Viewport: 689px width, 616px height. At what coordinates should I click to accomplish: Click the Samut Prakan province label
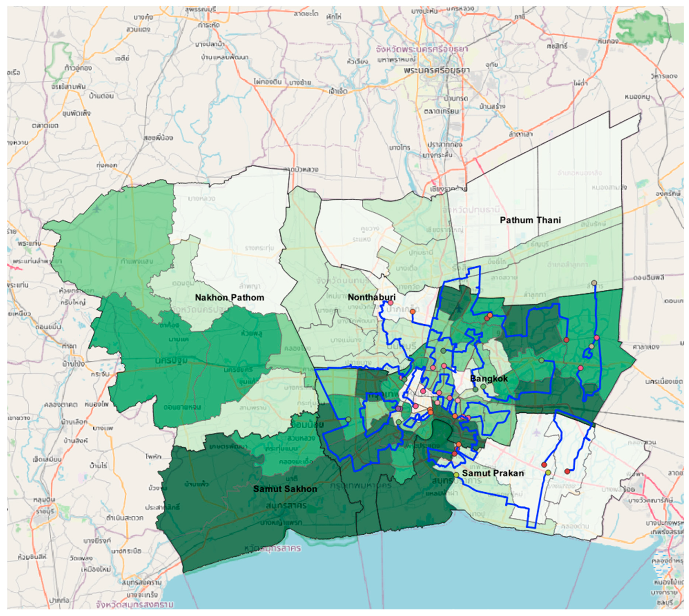(x=493, y=473)
